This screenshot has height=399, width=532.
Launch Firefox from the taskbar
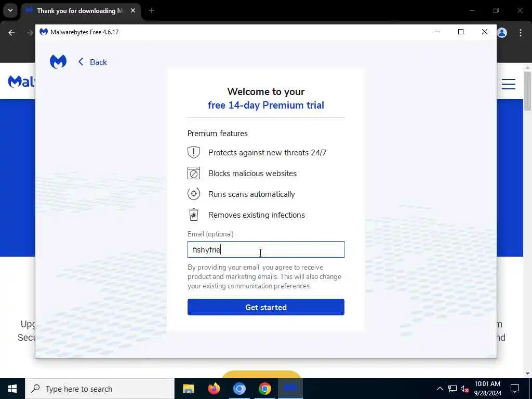tap(214, 389)
